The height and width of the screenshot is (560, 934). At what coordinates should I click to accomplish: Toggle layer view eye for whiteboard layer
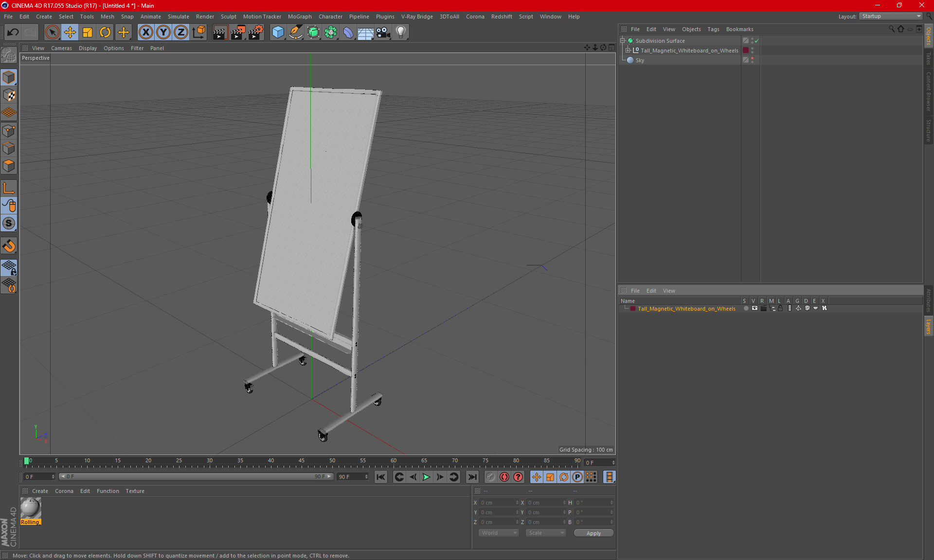click(x=754, y=308)
